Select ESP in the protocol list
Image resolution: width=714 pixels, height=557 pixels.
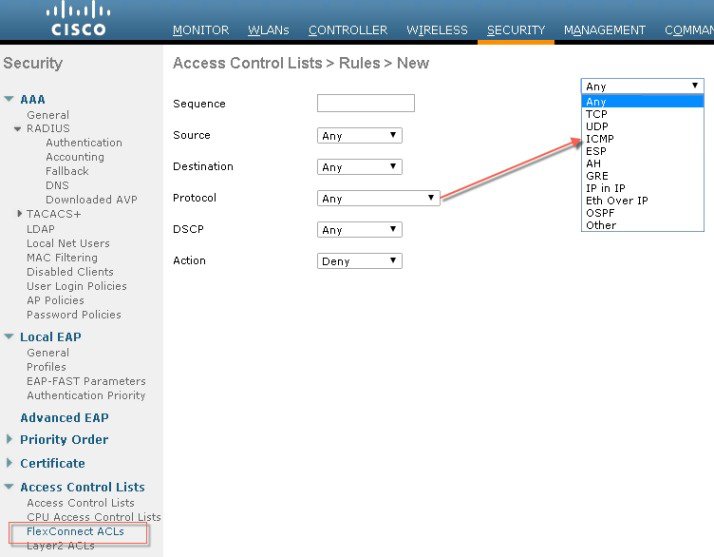[643, 151]
